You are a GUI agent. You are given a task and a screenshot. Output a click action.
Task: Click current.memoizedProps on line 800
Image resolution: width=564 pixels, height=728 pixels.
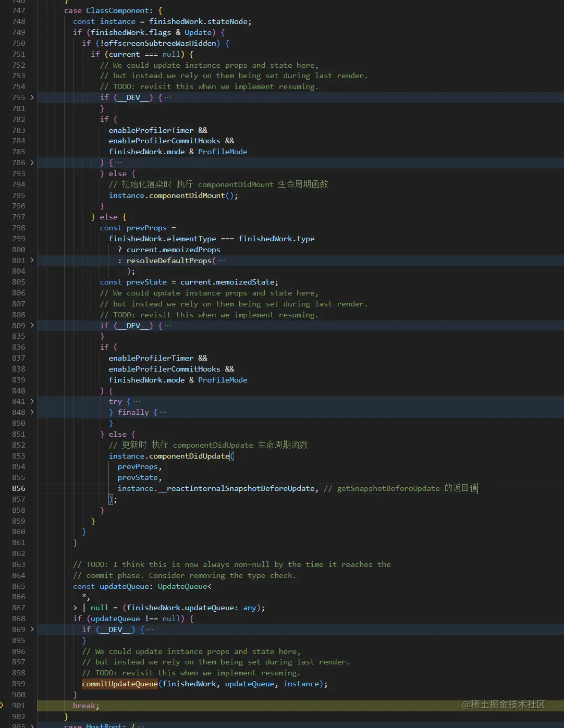(x=174, y=250)
